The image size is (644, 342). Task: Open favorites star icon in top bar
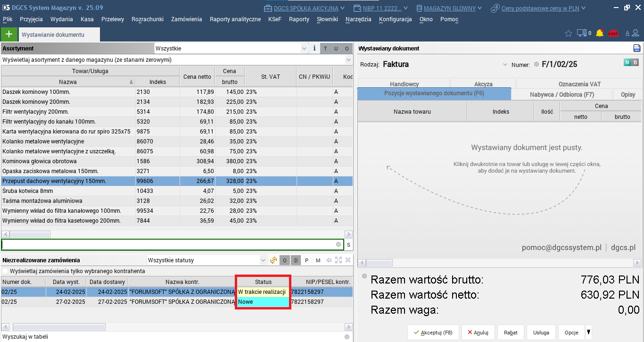(568, 33)
